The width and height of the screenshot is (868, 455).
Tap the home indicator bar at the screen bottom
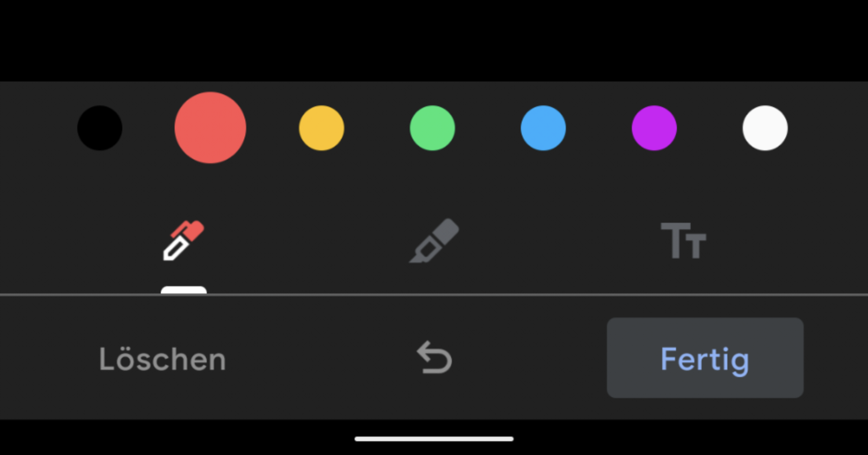point(434,439)
